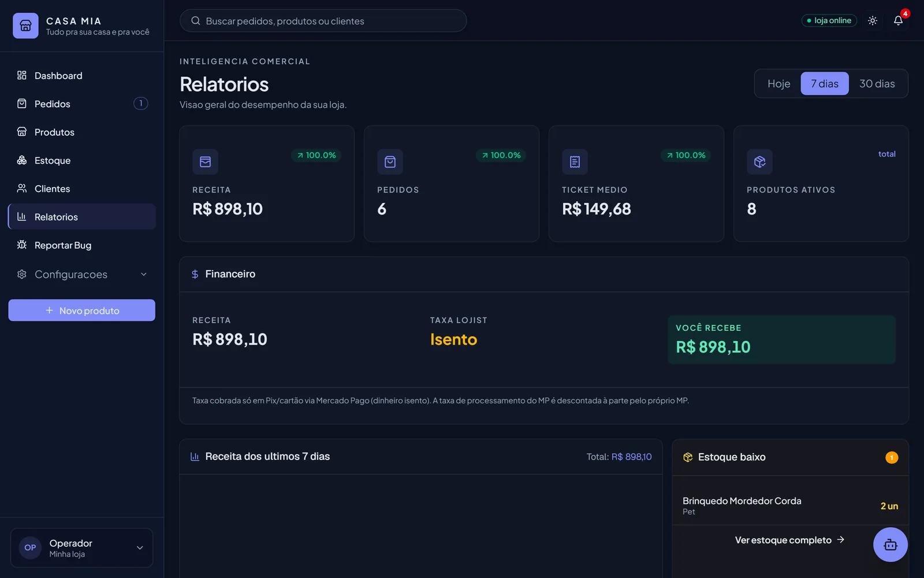Click the arrow icon after Ver estoque completo
Image resolution: width=924 pixels, height=578 pixels.
841,540
